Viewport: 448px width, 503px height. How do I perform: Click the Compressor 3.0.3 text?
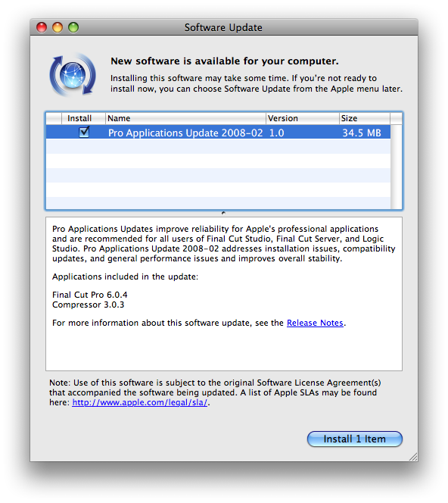88,305
